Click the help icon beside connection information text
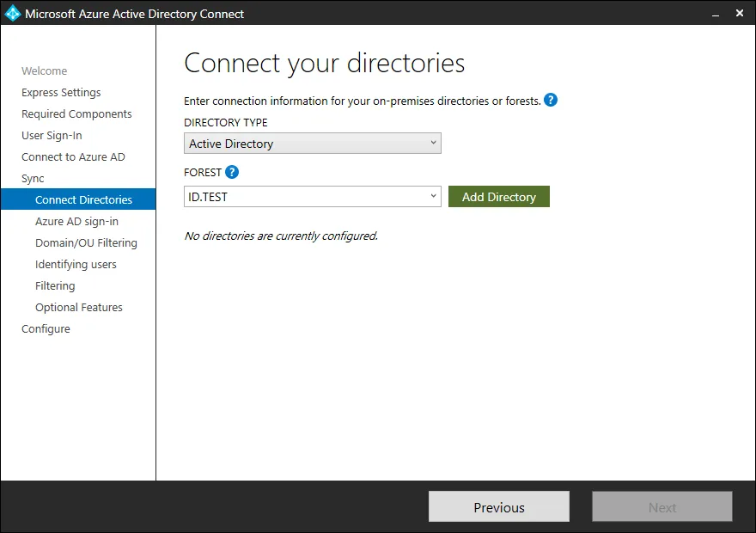756x533 pixels. click(x=551, y=101)
